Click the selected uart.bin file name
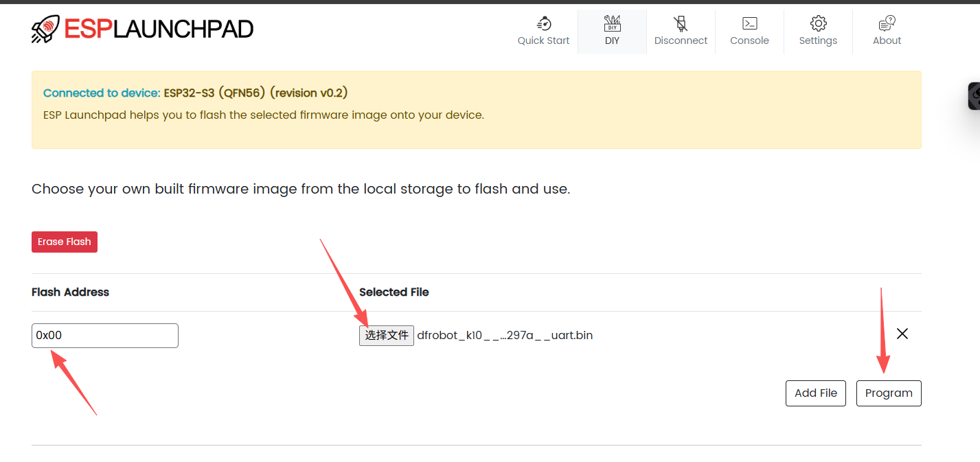980x462 pixels. [x=505, y=336]
